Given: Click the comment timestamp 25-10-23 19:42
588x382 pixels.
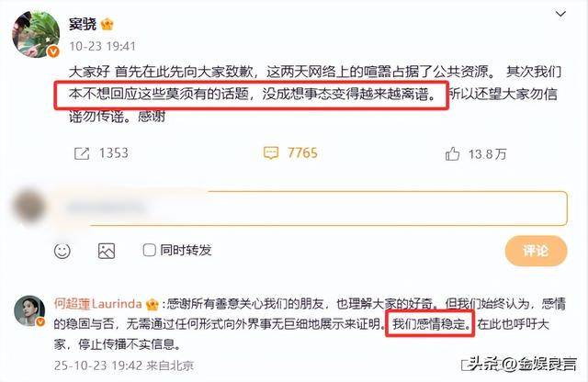Looking at the screenshot, I should [x=98, y=365].
